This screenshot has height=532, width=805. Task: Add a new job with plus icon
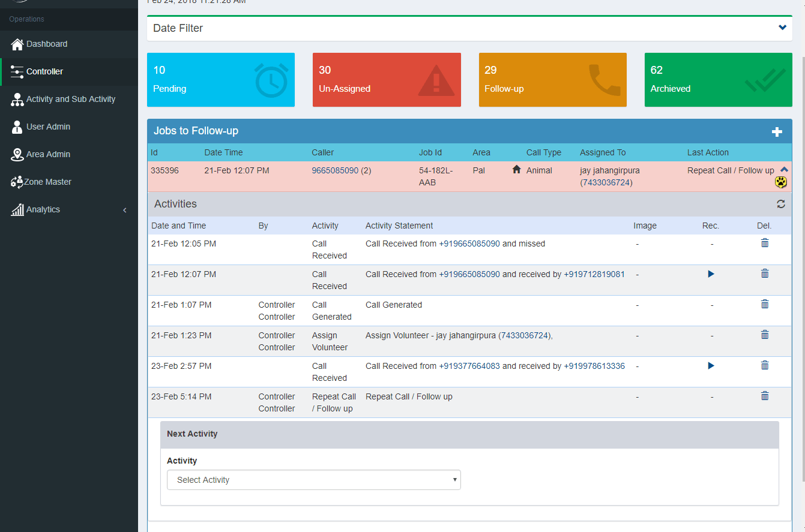(x=777, y=132)
